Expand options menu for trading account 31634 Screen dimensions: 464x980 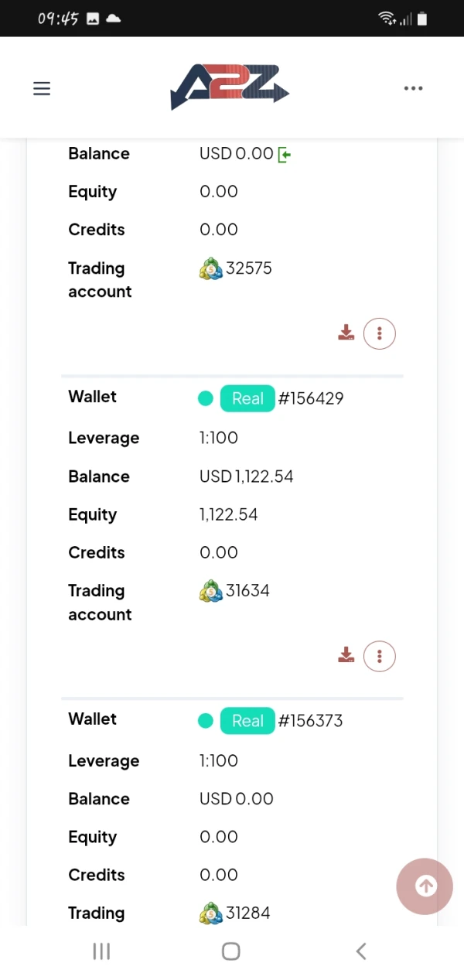click(x=379, y=656)
